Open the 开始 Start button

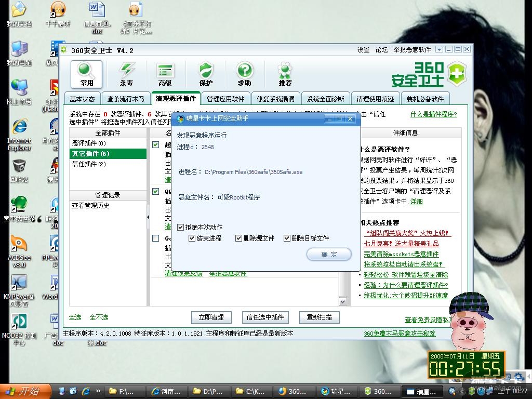click(x=25, y=391)
